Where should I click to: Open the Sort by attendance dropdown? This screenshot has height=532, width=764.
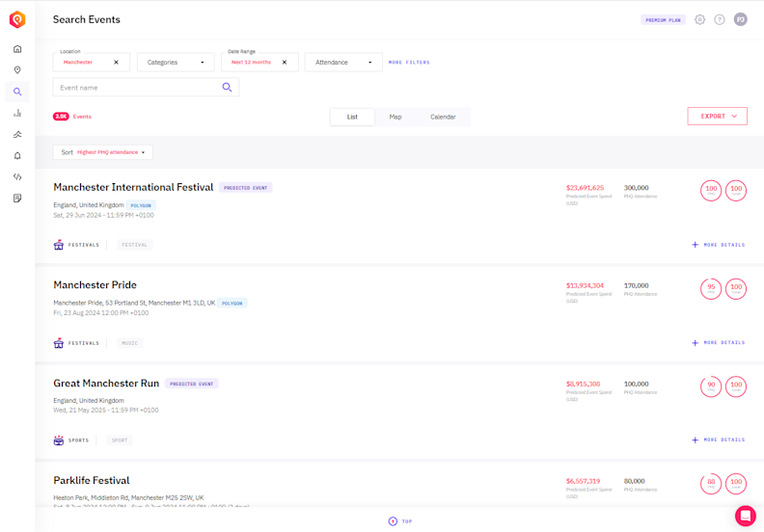pos(103,152)
